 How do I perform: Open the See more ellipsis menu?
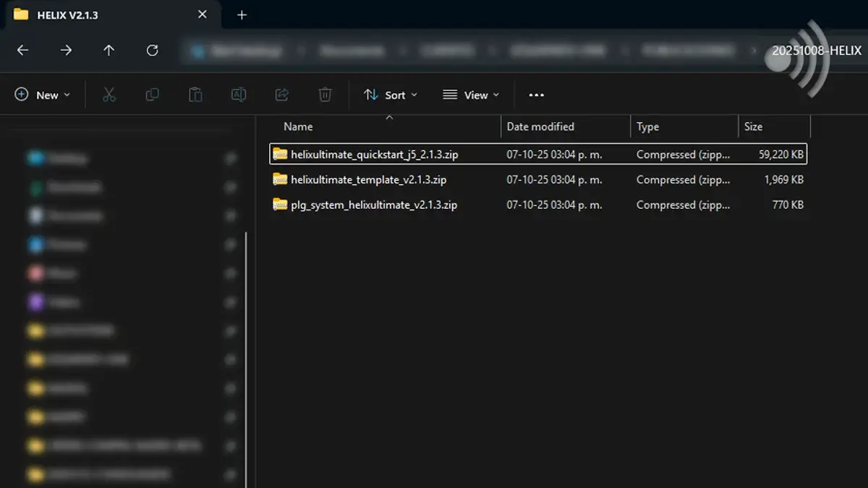pyautogui.click(x=536, y=95)
